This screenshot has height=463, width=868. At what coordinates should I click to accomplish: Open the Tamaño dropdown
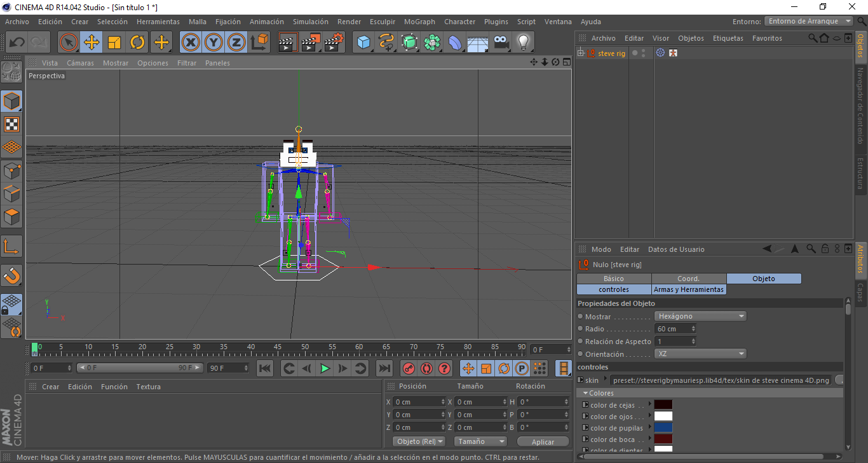[x=480, y=441]
